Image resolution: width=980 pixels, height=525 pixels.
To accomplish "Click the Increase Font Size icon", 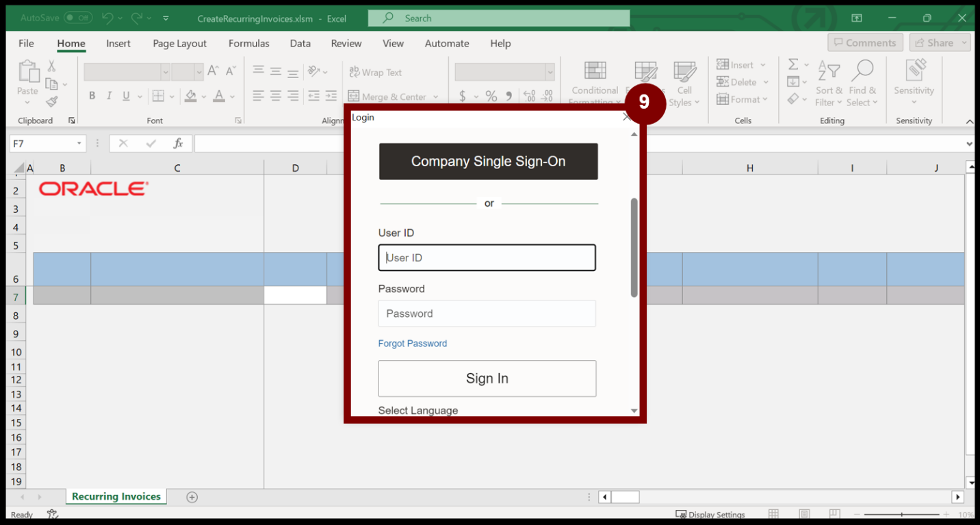I will [x=213, y=71].
